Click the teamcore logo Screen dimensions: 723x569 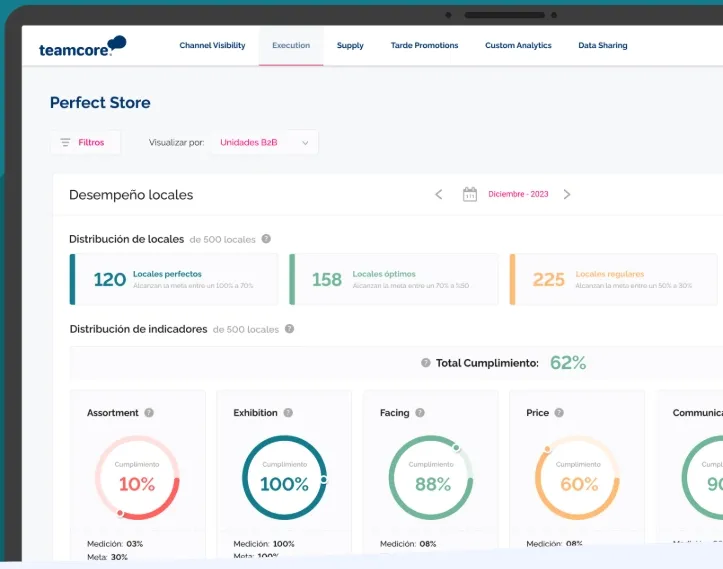point(82,46)
